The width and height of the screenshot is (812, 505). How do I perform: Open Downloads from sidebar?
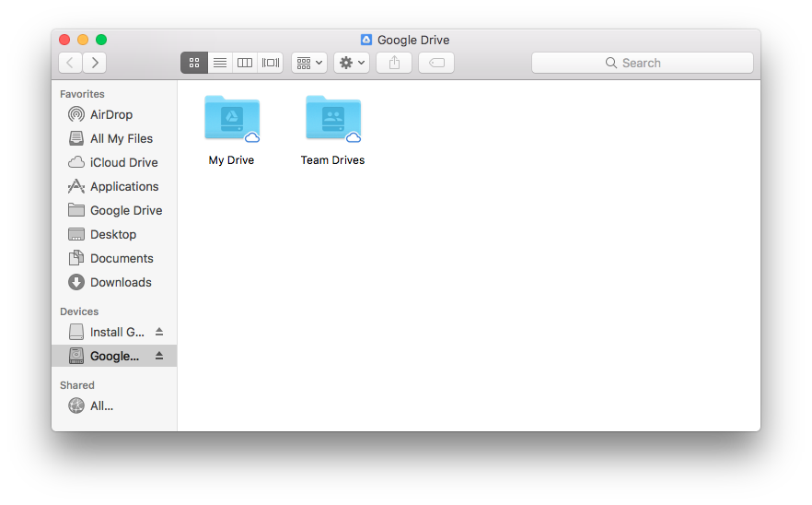coord(114,282)
